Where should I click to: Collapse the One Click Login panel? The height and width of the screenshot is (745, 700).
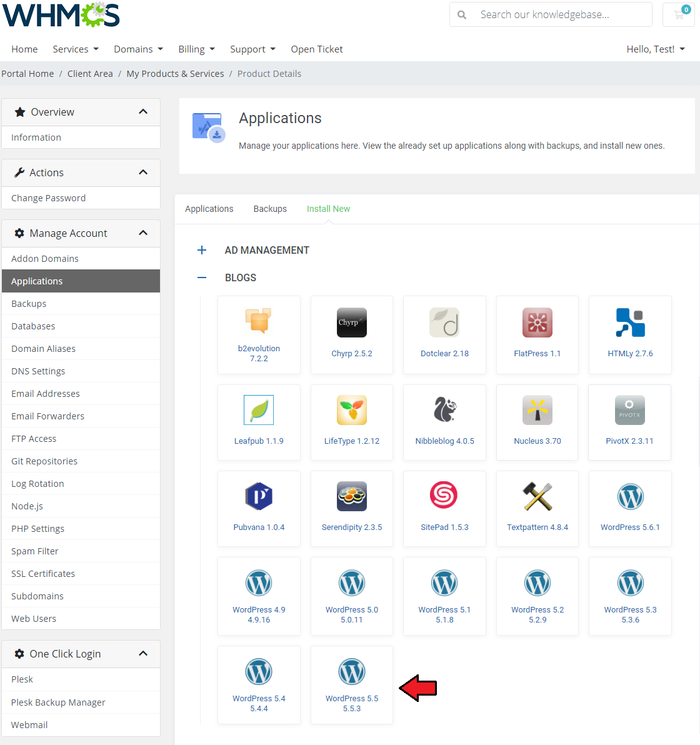[x=143, y=653]
